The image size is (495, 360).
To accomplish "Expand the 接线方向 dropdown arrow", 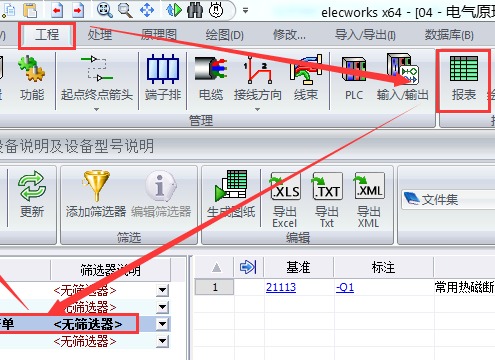I will (x=257, y=109).
